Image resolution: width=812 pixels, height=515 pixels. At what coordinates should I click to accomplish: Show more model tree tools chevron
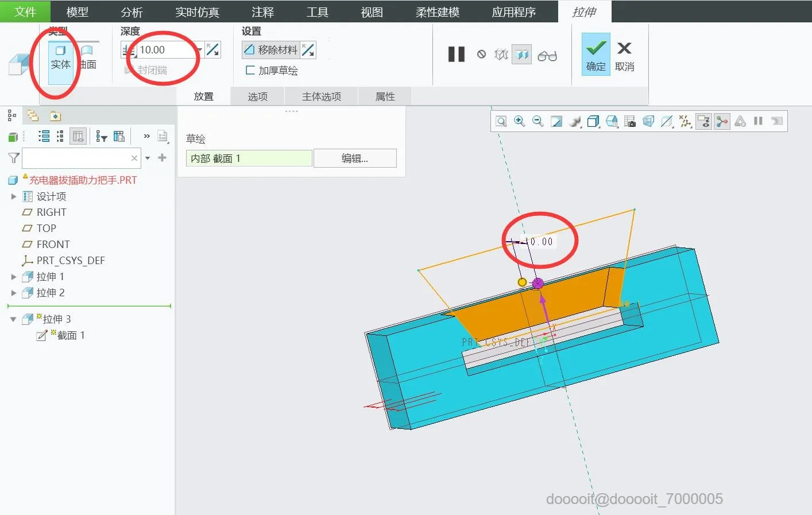(x=147, y=136)
